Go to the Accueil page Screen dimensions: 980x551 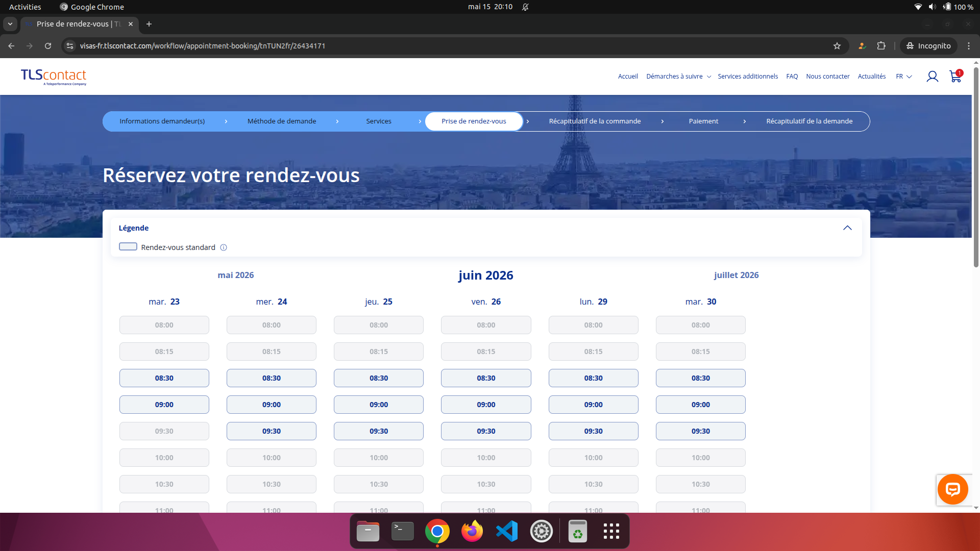pos(628,77)
